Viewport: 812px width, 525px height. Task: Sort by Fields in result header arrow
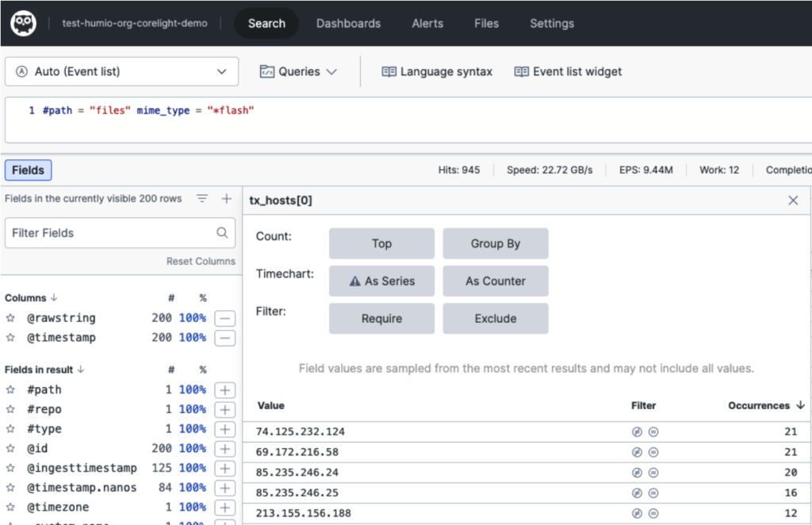coord(81,370)
